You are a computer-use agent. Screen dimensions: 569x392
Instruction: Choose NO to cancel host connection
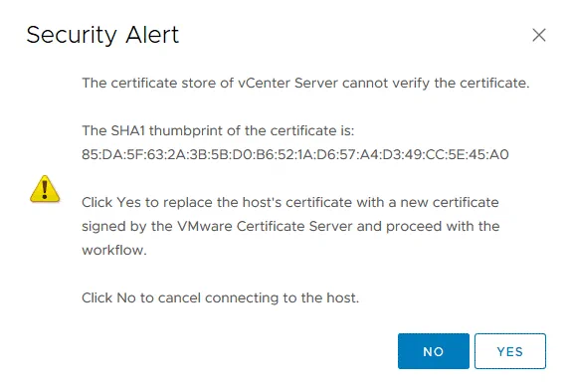point(434,351)
